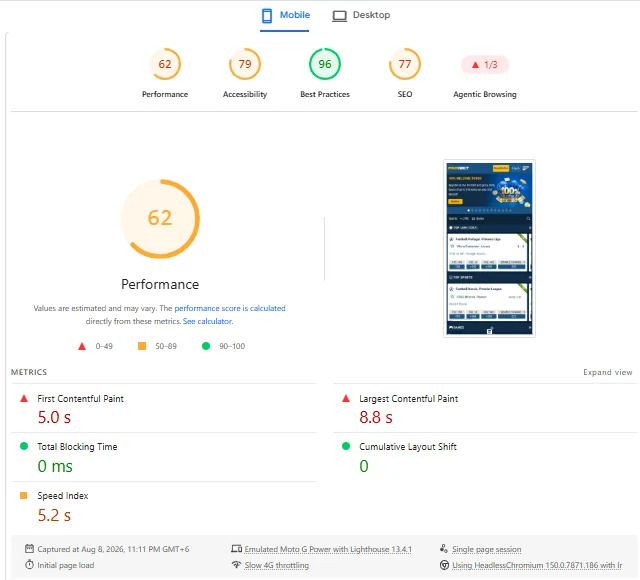Click 'Slow 4G throttling' text
The height and width of the screenshot is (580, 640).
(276, 565)
